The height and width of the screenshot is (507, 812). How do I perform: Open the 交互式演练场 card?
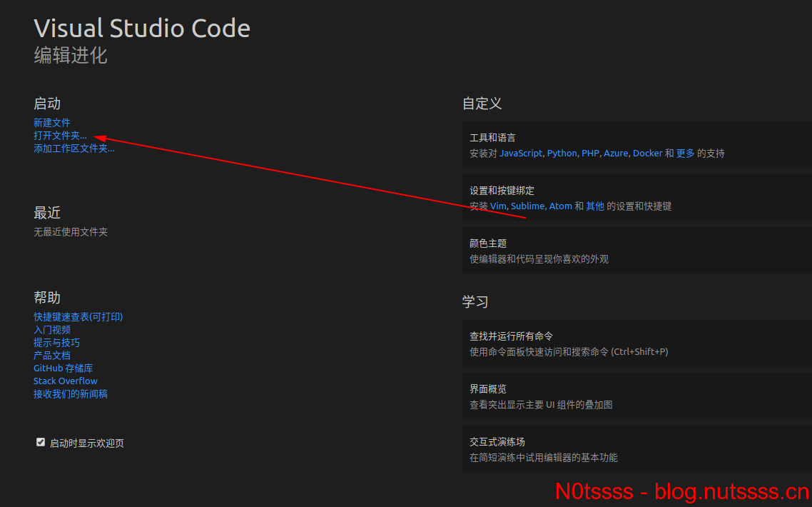click(x=637, y=449)
